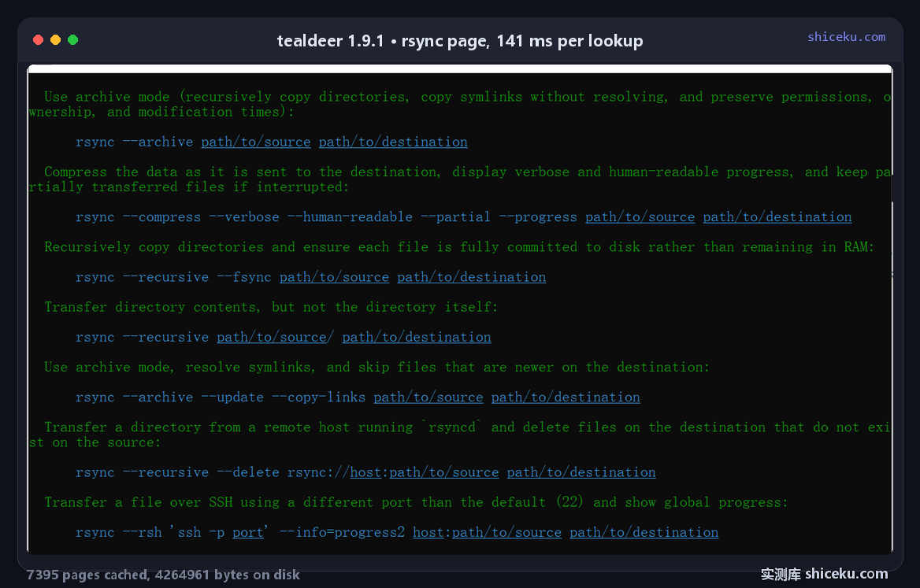Click path/to/source in the --fsync command
This screenshot has height=588, width=920.
coord(335,277)
